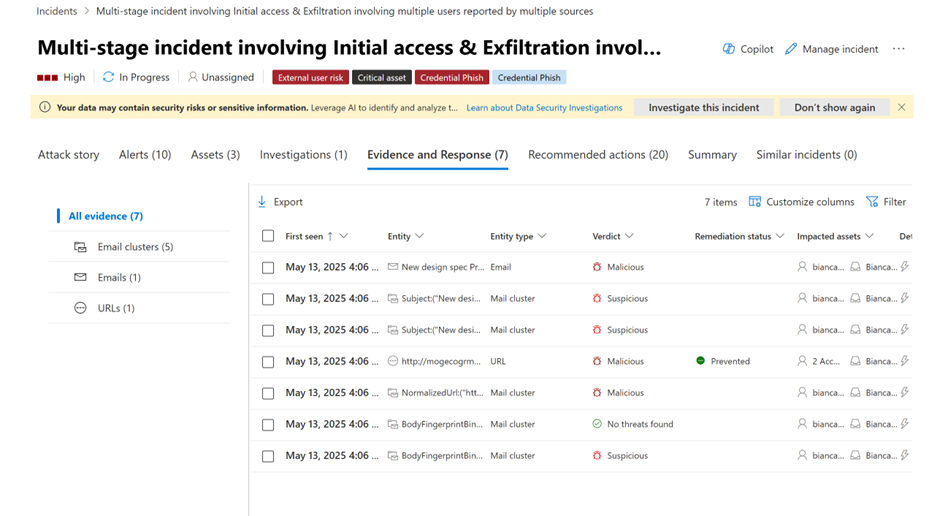Click the Manage incident pencil icon

pos(791,49)
